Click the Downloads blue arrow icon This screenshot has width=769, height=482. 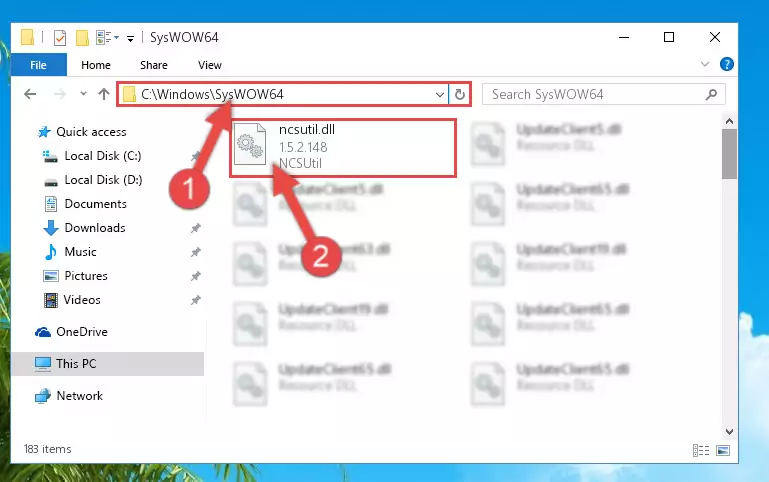point(51,228)
